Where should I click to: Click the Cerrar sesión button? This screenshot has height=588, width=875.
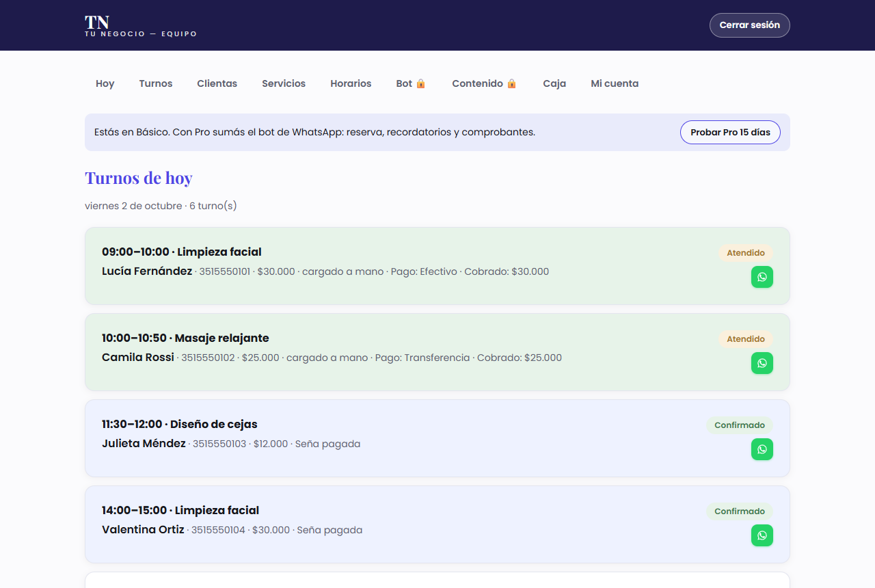click(750, 25)
